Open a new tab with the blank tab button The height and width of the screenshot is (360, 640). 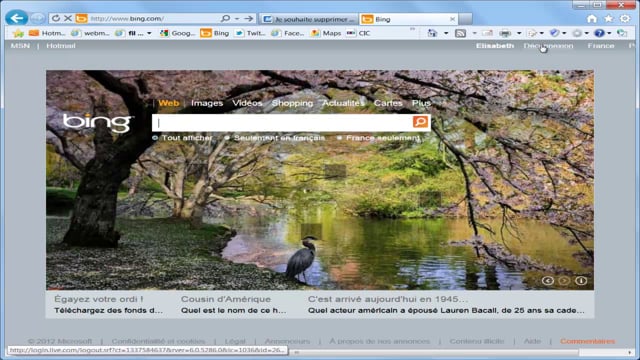pyautogui.click(x=465, y=19)
